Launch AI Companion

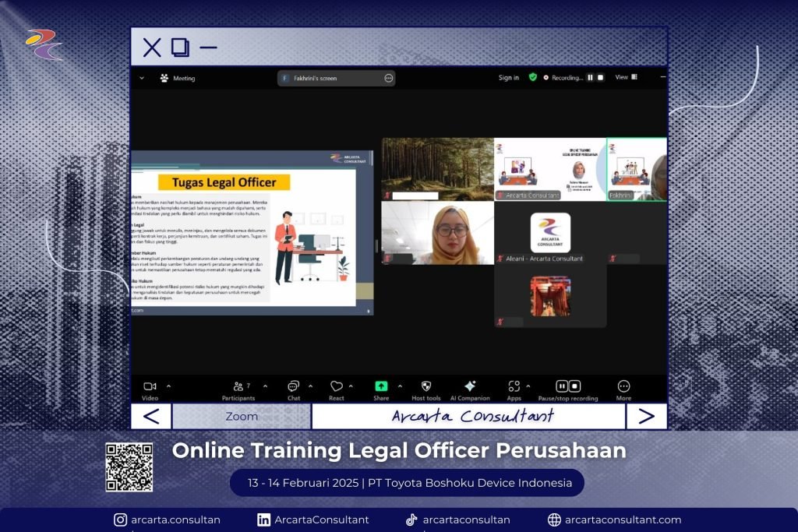pos(470,386)
